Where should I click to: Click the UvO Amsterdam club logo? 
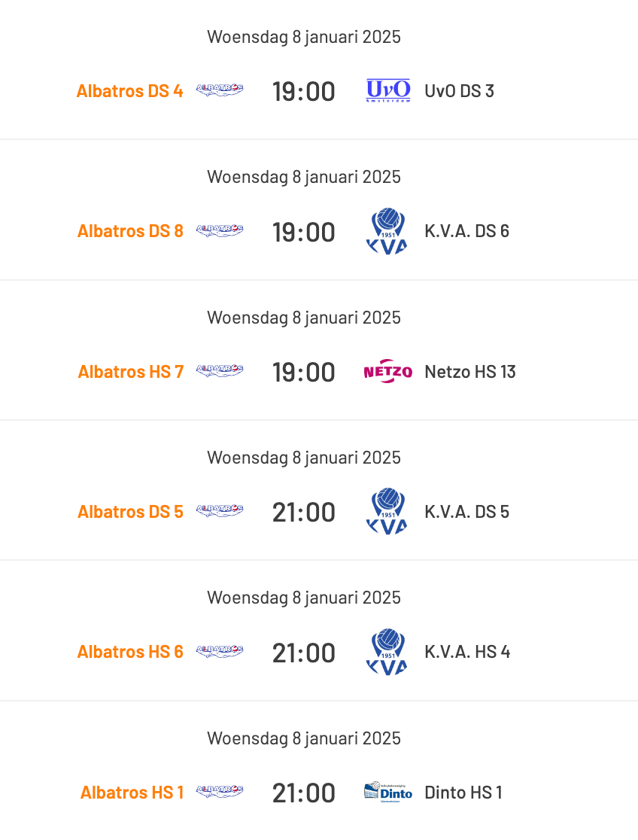(388, 90)
